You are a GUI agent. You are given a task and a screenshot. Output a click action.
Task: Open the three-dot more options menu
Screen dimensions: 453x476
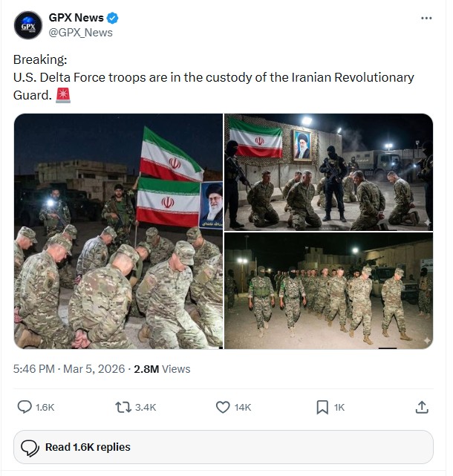coord(426,18)
